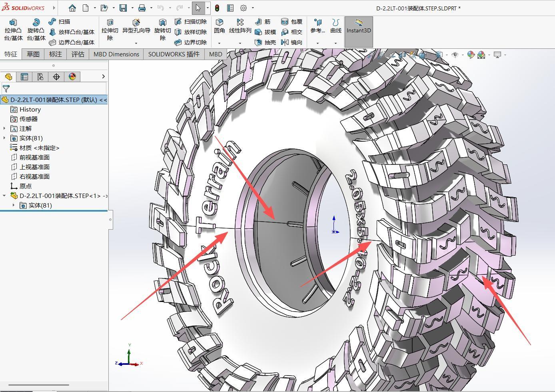
Task: Switch to DisplayManager color ball tab
Action: coord(72,77)
